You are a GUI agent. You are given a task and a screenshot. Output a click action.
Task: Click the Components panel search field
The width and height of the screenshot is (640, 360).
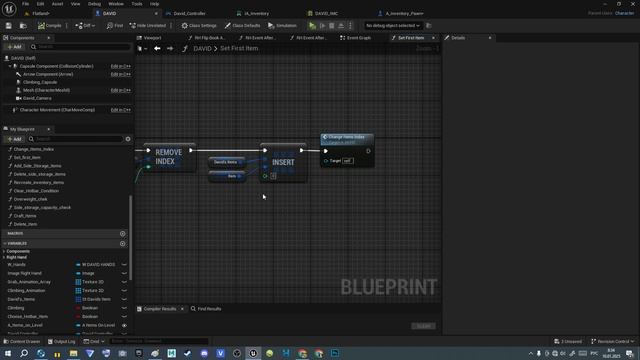(80, 47)
